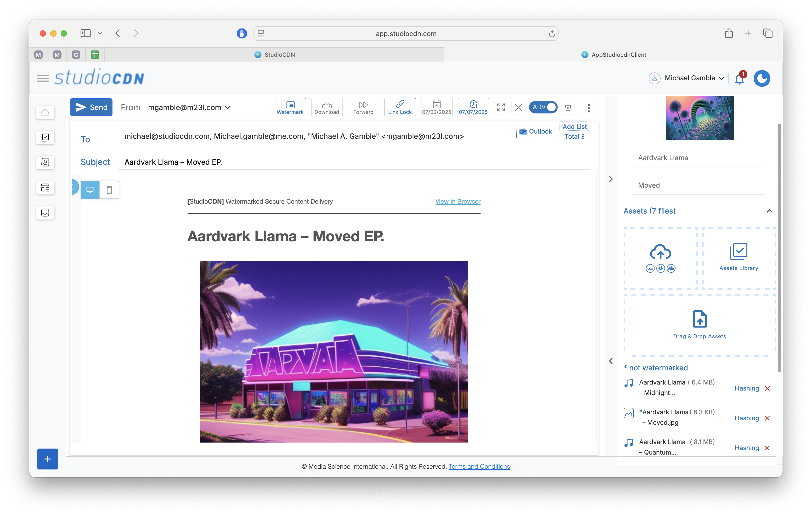Switch to mobile preview mode
Image resolution: width=812 pixels, height=516 pixels.
109,190
